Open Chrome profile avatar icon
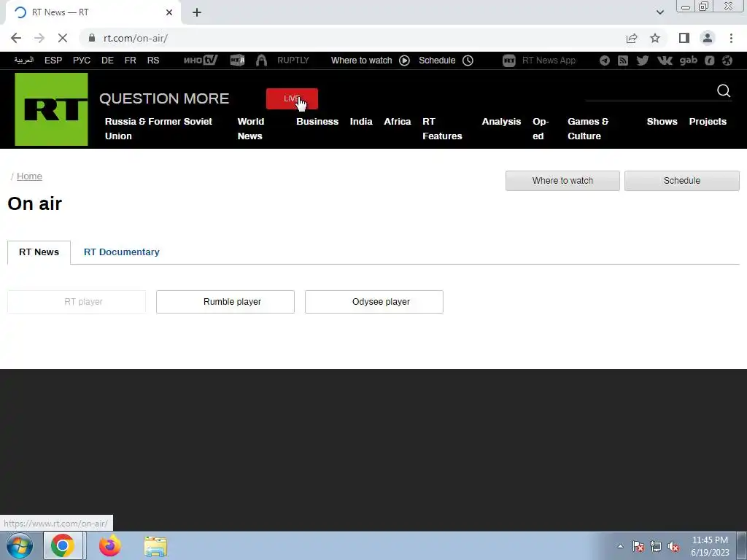Screen dimensions: 747x560 (708, 38)
